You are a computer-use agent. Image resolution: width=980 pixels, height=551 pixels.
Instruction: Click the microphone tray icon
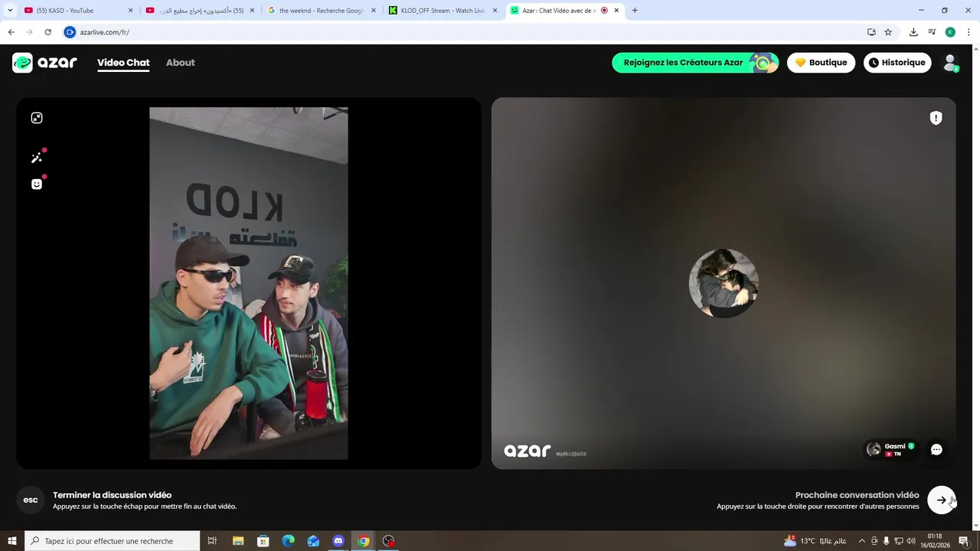pos(886,541)
